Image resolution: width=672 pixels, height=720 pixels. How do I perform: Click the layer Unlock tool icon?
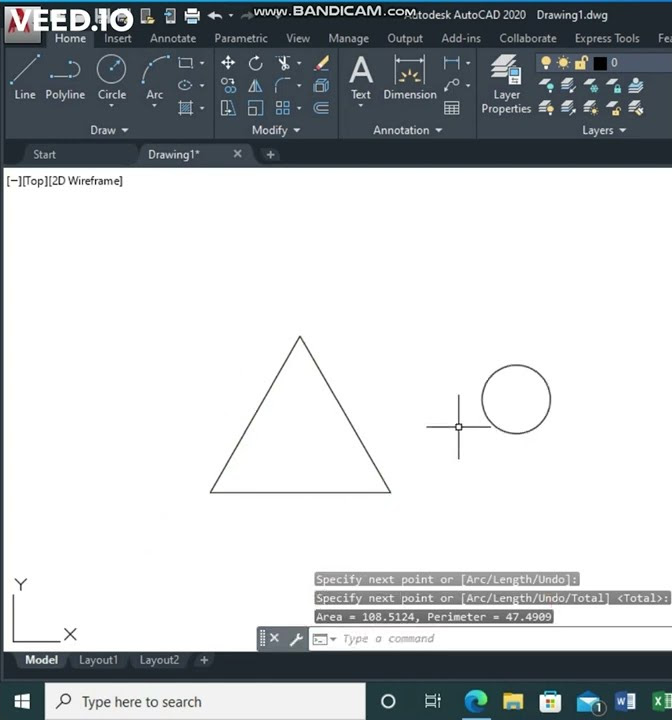(614, 108)
